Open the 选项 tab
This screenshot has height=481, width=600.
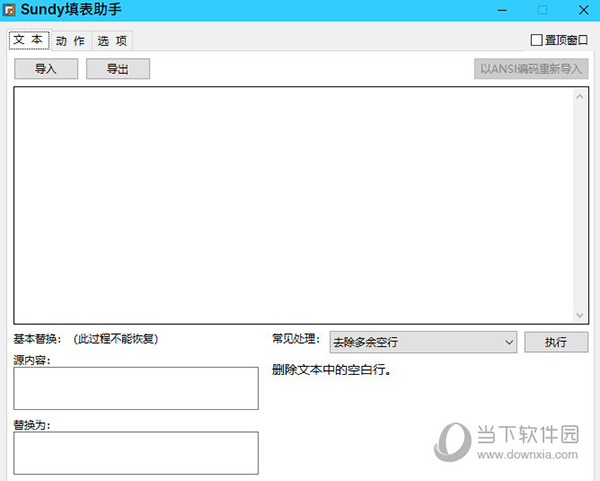tap(112, 41)
